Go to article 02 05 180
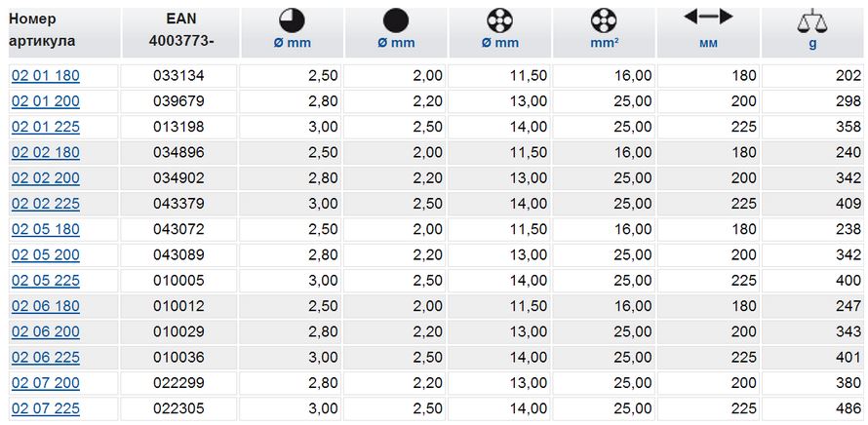The width and height of the screenshot is (868, 425). 45,229
